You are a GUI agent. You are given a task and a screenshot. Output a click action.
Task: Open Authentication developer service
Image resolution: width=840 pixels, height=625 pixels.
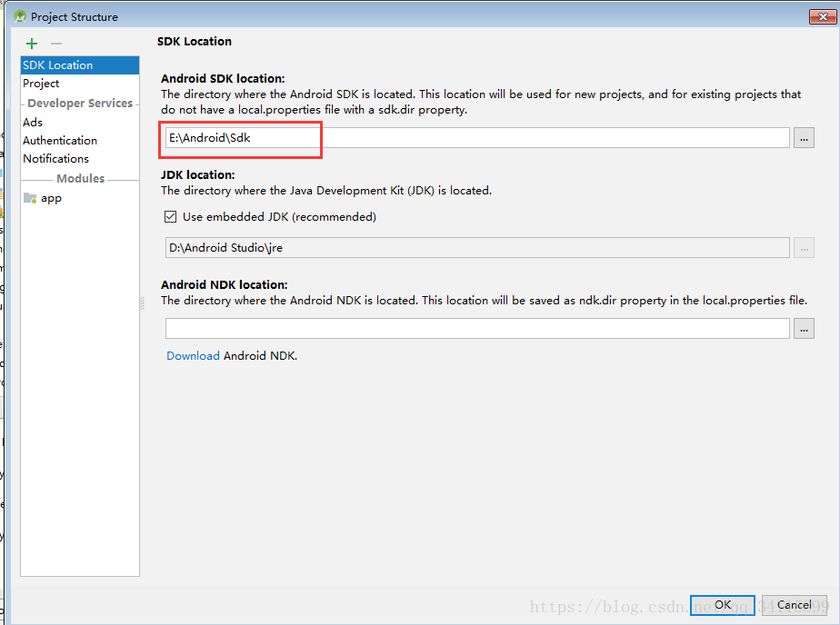[x=80, y=141]
